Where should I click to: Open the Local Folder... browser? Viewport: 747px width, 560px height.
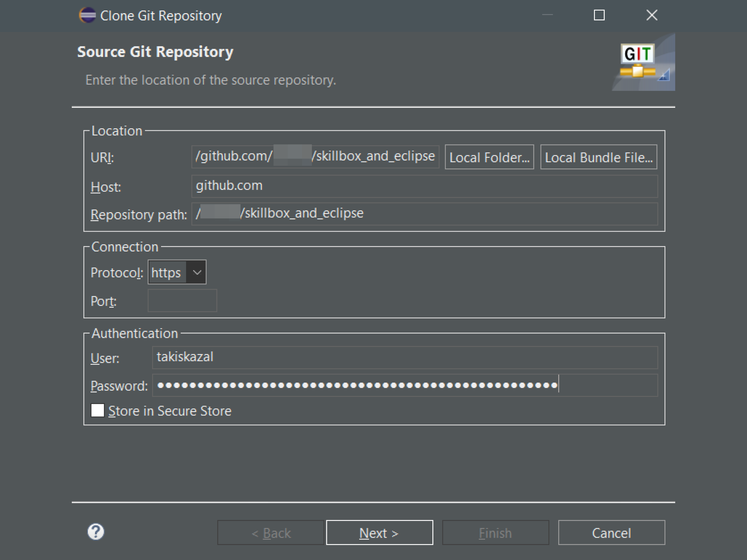click(x=489, y=157)
